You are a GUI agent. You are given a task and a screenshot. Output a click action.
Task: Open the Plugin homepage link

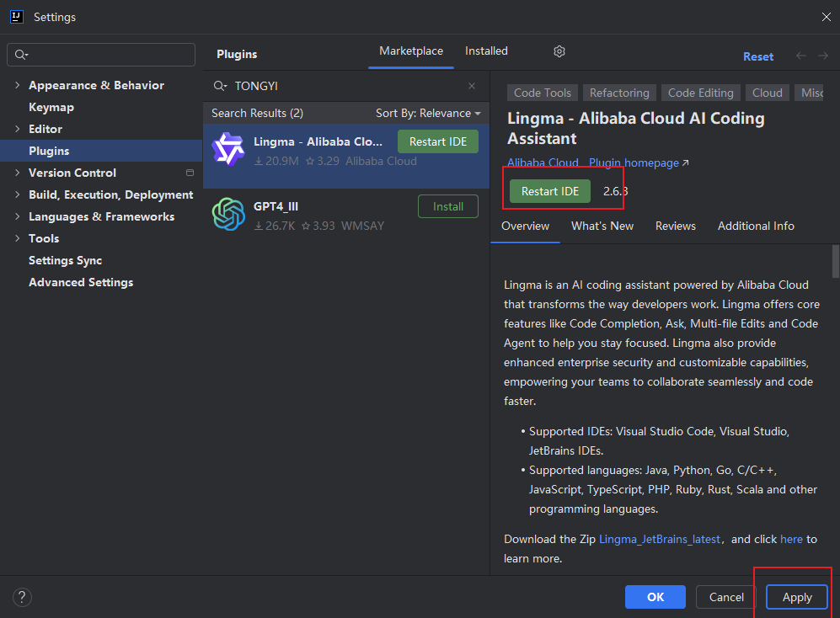(x=639, y=162)
